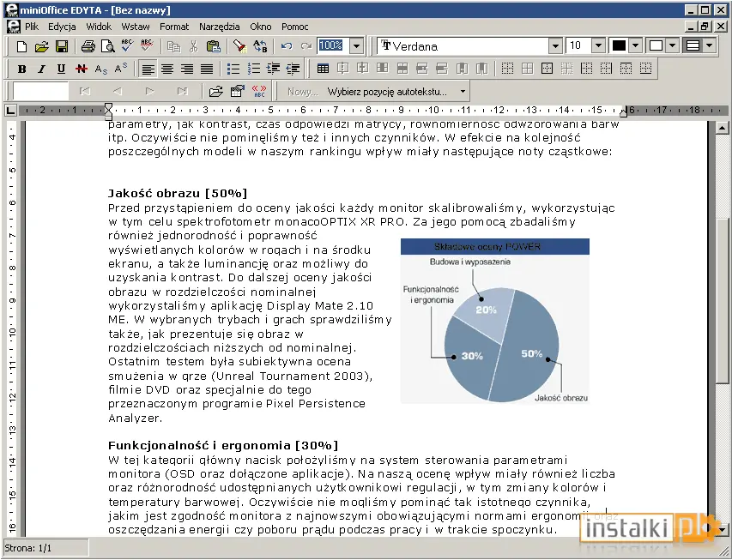Image resolution: width=732 pixels, height=560 pixels.
Task: Open Replace using the A to B icon
Action: click(260, 46)
